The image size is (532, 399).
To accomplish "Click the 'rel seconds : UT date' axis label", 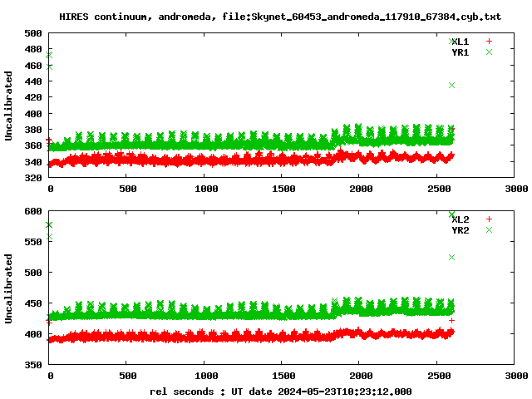I will click(281, 392).
